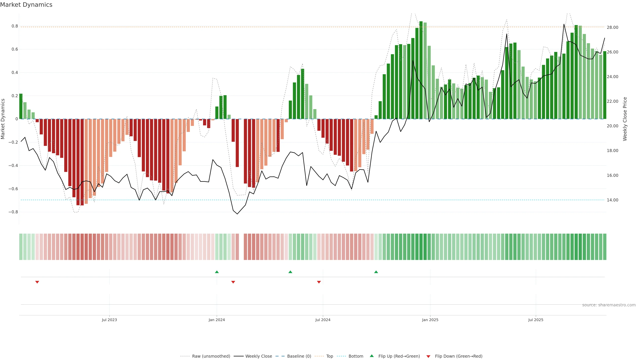Click the last green flip-up triangle marker

[376, 272]
